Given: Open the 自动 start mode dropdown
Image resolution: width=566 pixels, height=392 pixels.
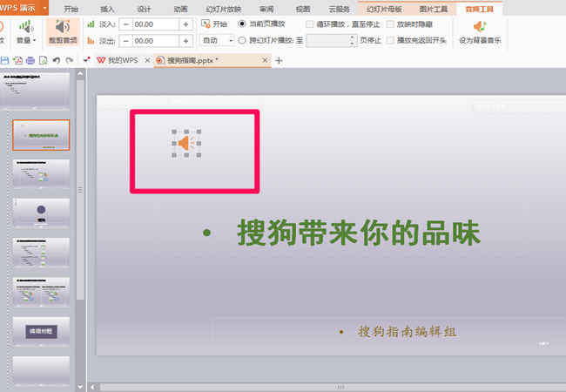Looking at the screenshot, I should [x=218, y=40].
